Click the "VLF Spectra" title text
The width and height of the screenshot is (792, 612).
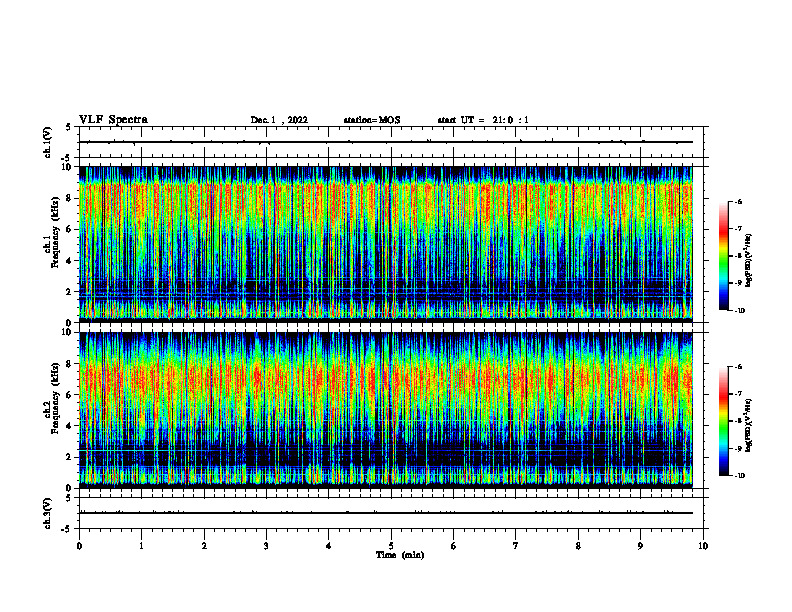[113, 120]
